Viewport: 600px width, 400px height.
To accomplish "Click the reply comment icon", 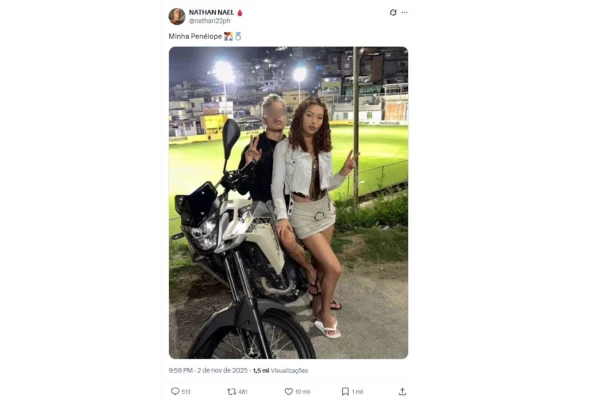I will 175,391.
